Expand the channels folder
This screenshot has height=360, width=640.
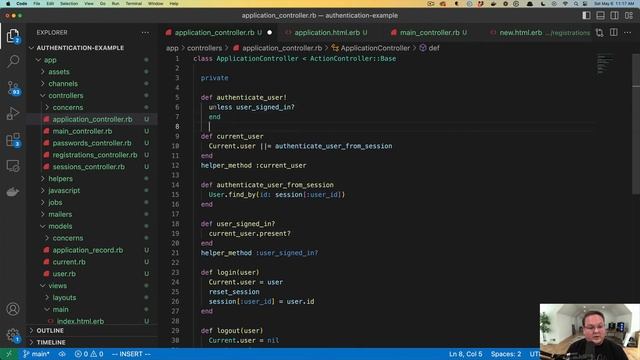click(x=63, y=84)
